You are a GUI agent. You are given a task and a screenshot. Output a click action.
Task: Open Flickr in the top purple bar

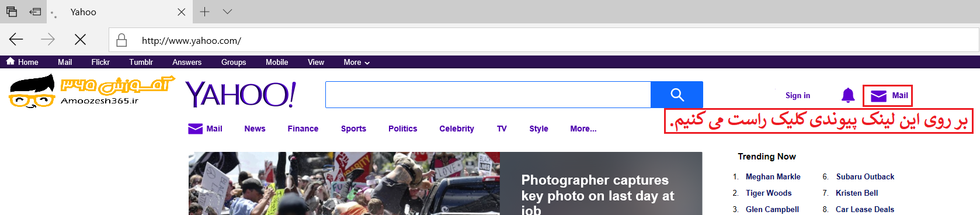click(100, 62)
